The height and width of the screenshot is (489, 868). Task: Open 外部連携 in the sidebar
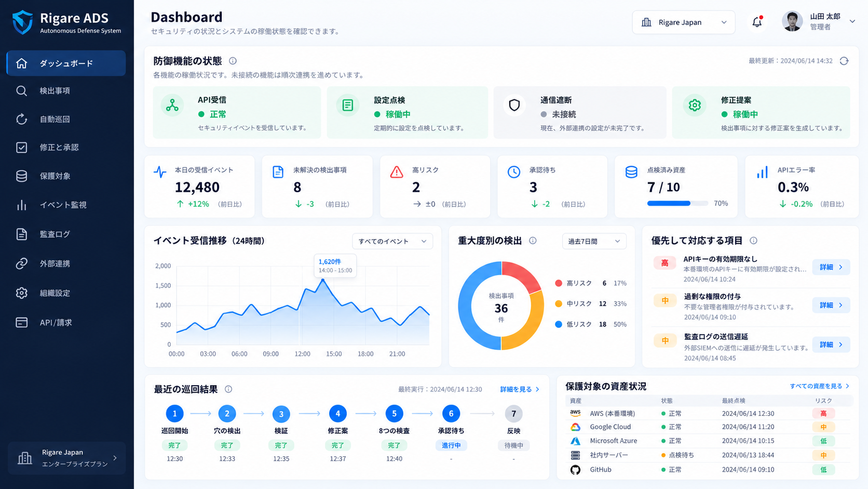coord(66,263)
